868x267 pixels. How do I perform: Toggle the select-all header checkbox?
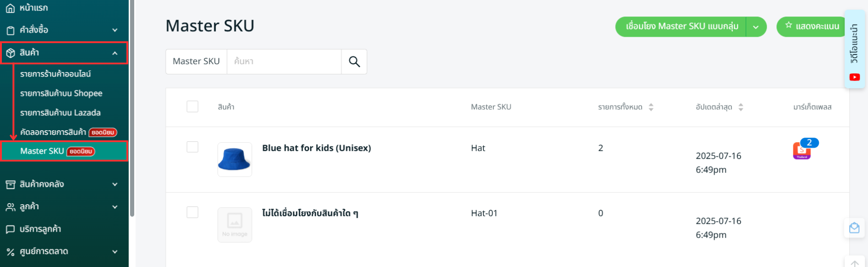click(192, 106)
